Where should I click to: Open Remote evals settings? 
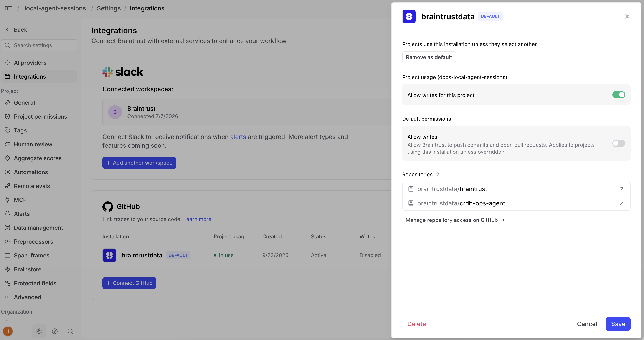(39, 186)
